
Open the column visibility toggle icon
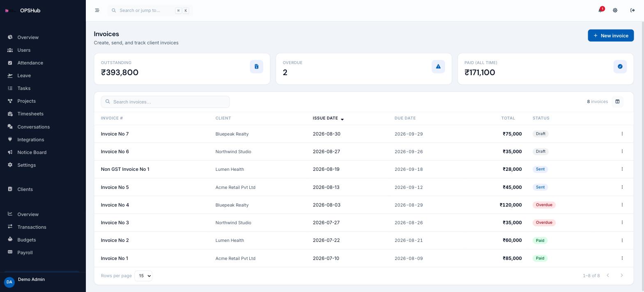tap(617, 102)
